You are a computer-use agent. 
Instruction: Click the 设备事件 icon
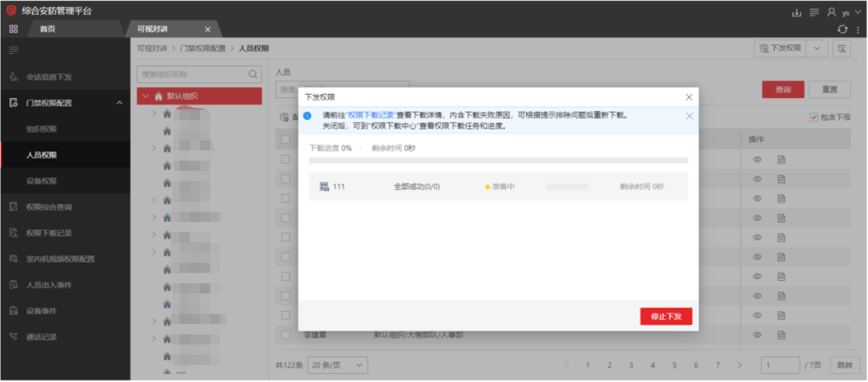(14, 310)
